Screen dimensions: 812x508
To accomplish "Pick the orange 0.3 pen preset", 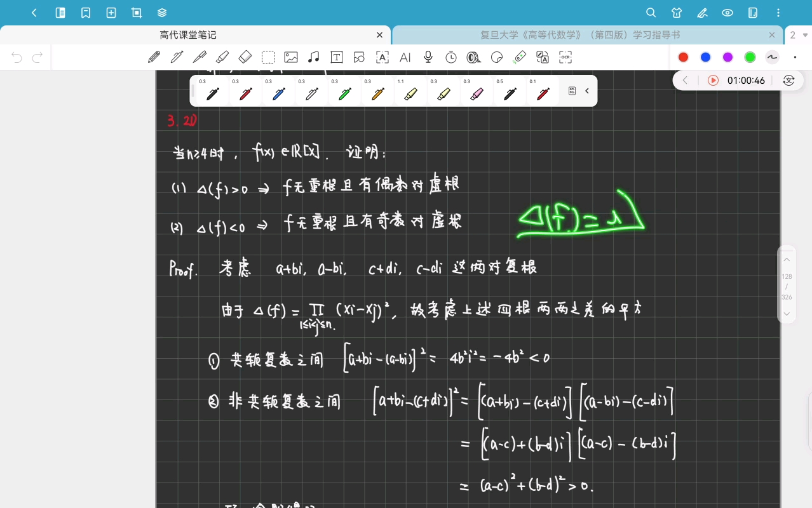I will coord(378,91).
